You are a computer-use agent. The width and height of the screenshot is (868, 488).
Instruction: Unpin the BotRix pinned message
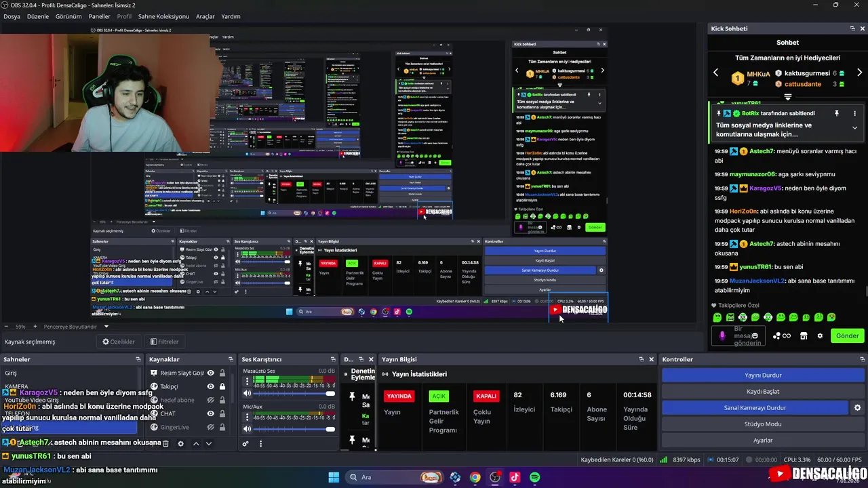[x=837, y=113]
